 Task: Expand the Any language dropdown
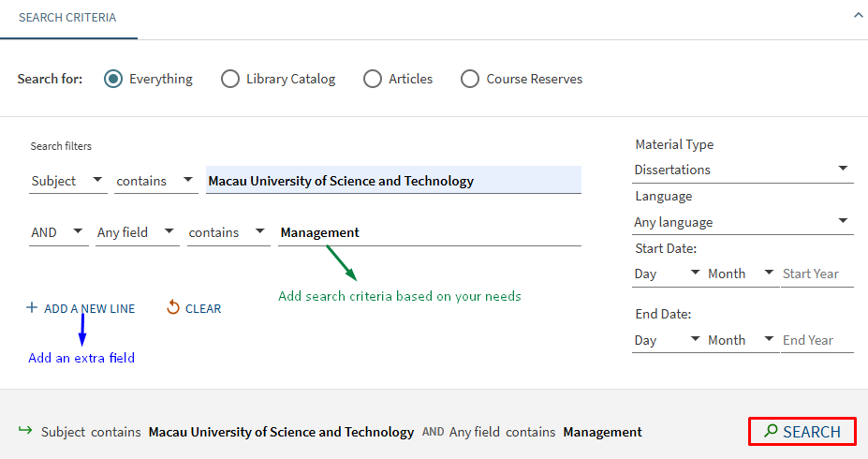[743, 222]
